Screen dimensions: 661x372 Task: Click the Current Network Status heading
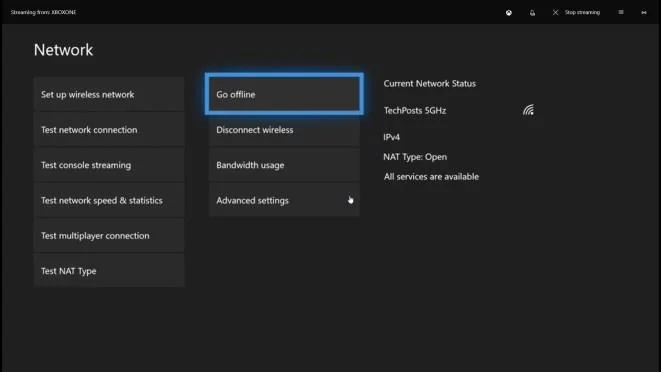[430, 84]
